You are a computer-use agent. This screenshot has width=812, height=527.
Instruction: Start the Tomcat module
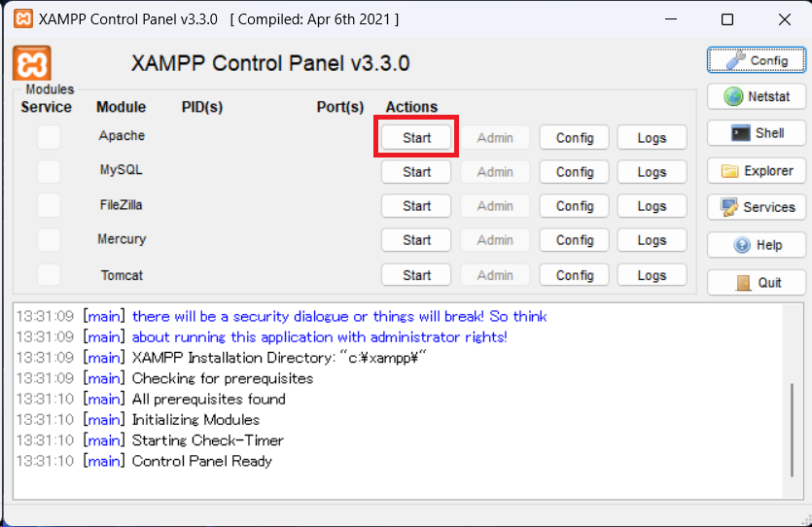click(x=416, y=275)
